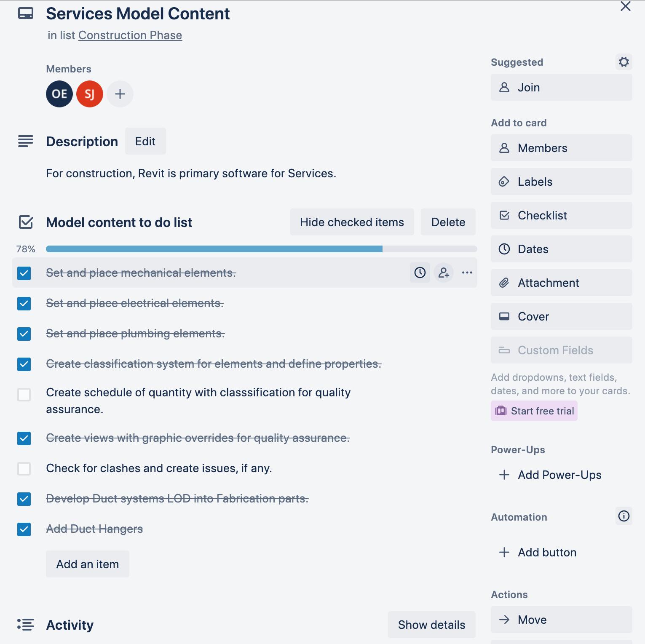Uncheck Set and place electrical elements
Screen dimensions: 645x644
point(24,303)
